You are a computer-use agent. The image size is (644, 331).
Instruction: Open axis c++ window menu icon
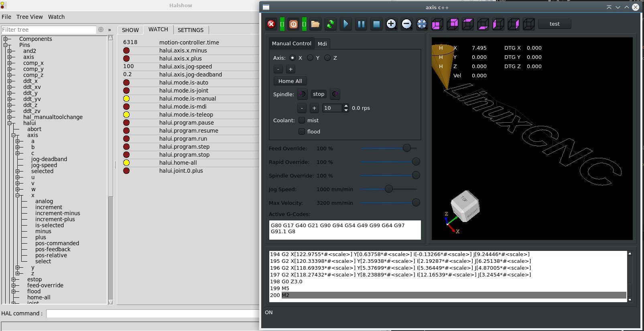pyautogui.click(x=266, y=7)
